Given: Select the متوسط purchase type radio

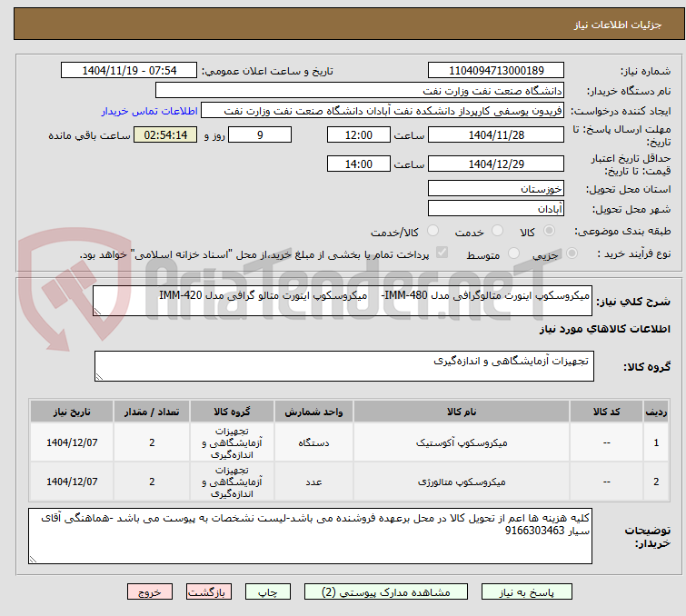Looking at the screenshot, I should tap(513, 253).
